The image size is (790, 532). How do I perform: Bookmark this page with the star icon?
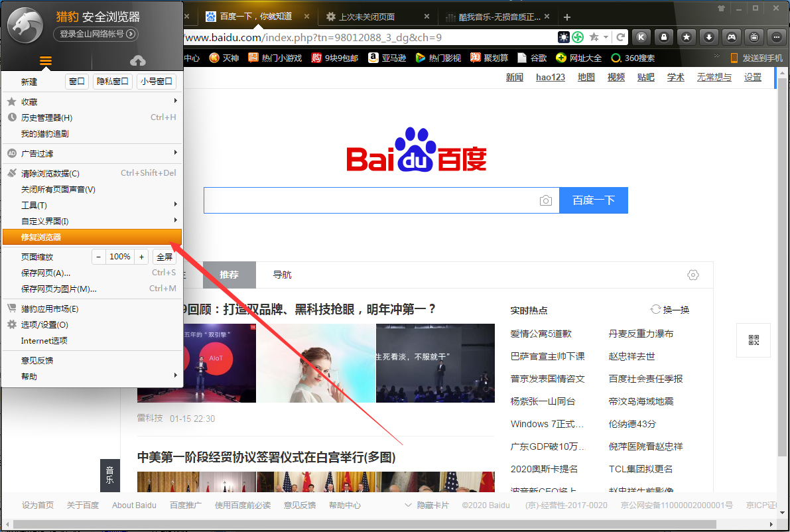[686, 37]
